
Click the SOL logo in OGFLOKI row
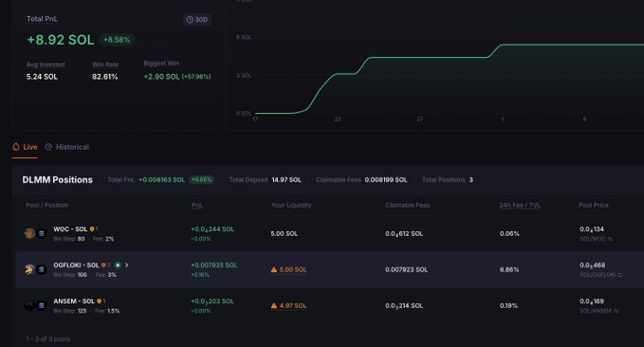(41, 270)
